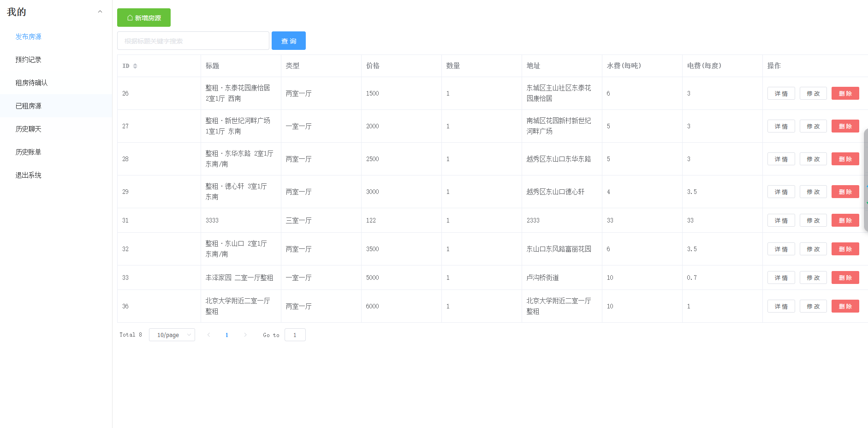View 详情 for listing ID 26
The image size is (868, 428).
[x=781, y=93]
